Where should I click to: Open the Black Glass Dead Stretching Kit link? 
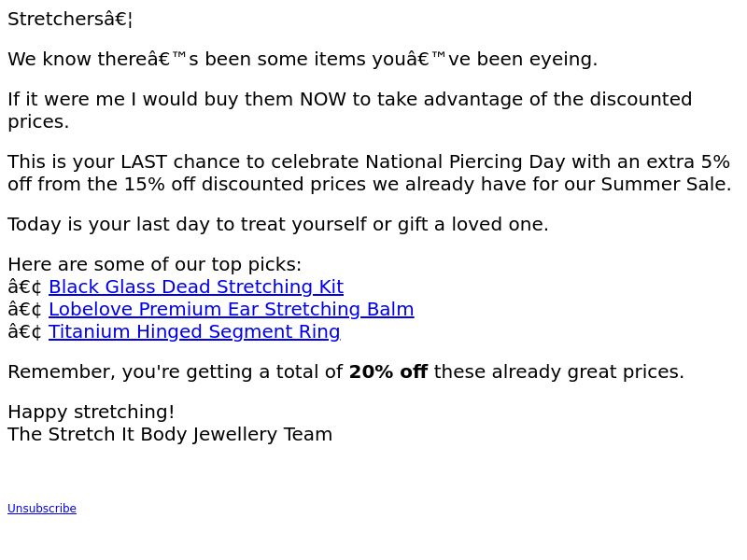click(196, 287)
